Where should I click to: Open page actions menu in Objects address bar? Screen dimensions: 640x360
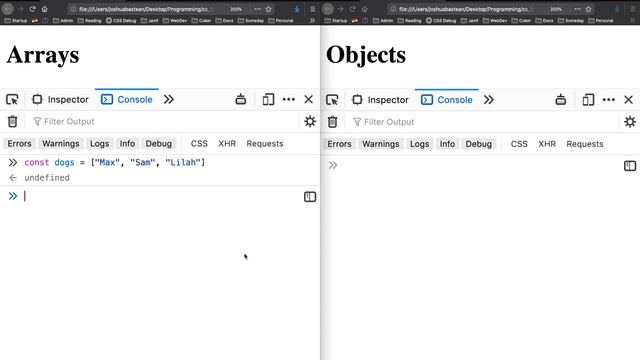(577, 9)
